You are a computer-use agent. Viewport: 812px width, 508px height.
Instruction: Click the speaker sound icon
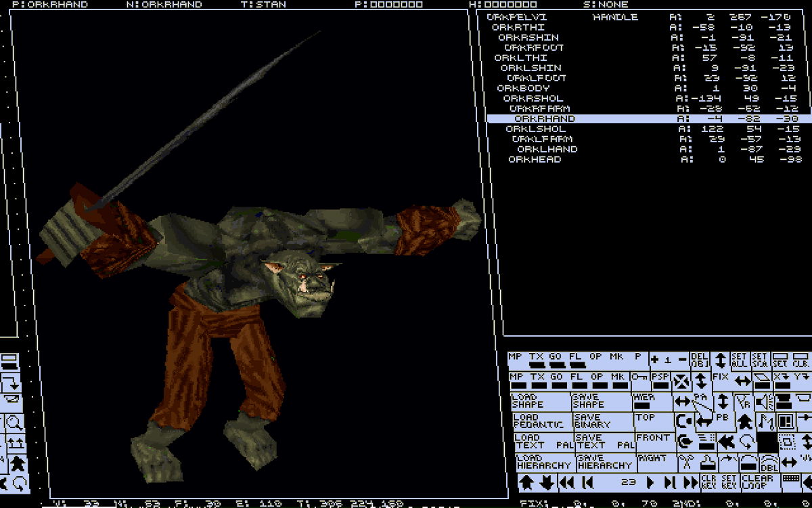(x=764, y=402)
